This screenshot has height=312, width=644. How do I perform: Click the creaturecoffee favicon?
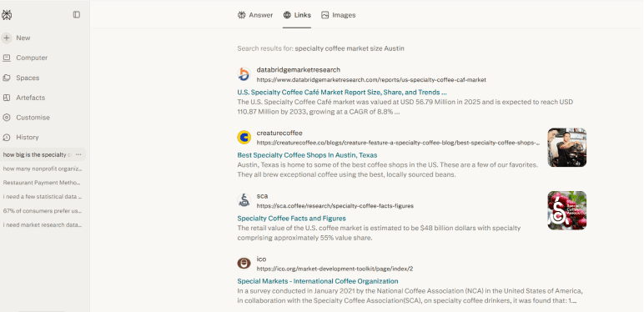[244, 137]
